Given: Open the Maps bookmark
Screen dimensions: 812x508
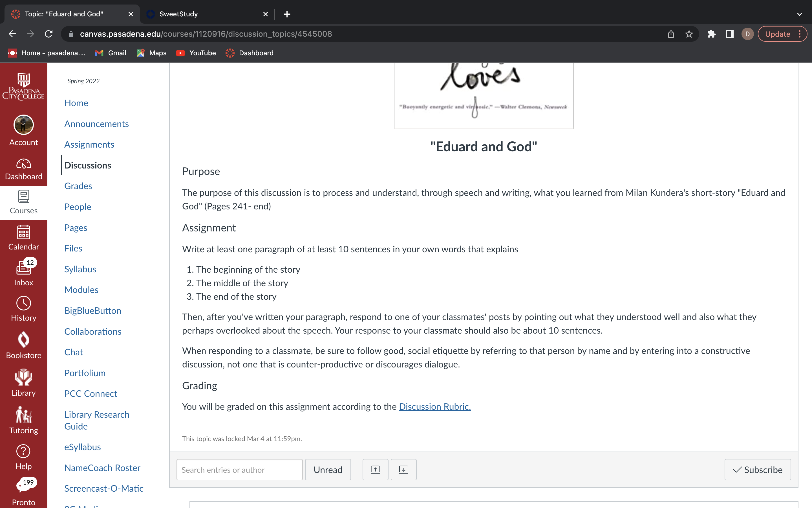Looking at the screenshot, I should coord(151,53).
